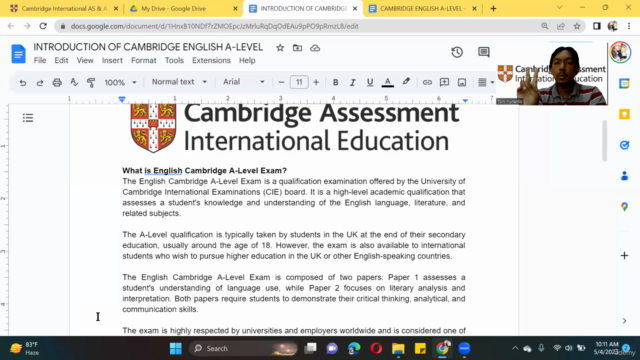Open Google Tasks side panel icon
This screenshot has width=640, height=360.
point(624,145)
